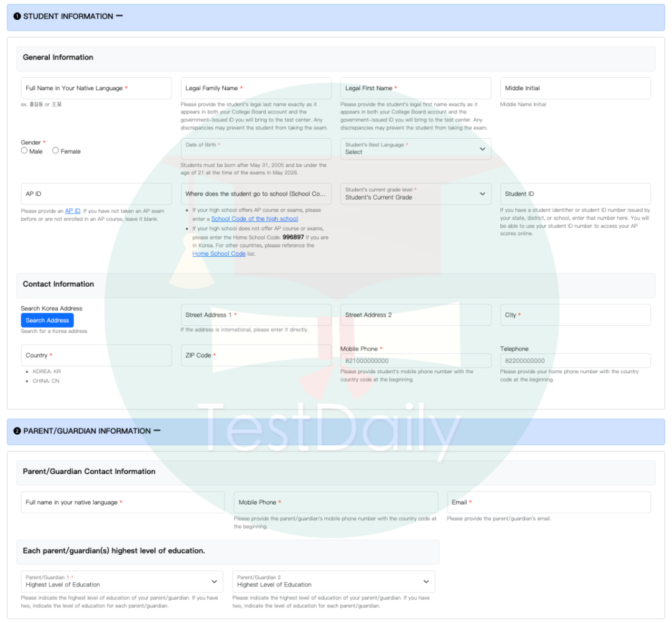Focus the Street Address 1 field
This screenshot has width=672, height=622.
point(256,315)
